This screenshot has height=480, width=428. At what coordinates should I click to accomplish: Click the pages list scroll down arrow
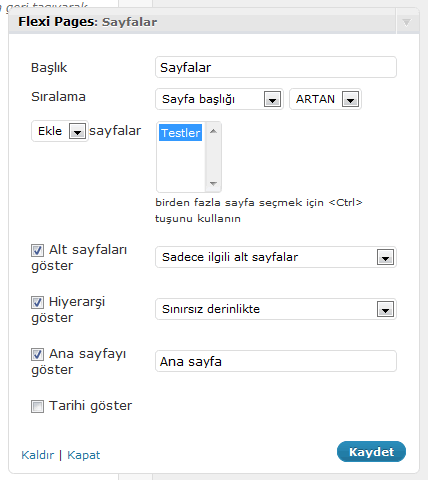click(x=213, y=183)
